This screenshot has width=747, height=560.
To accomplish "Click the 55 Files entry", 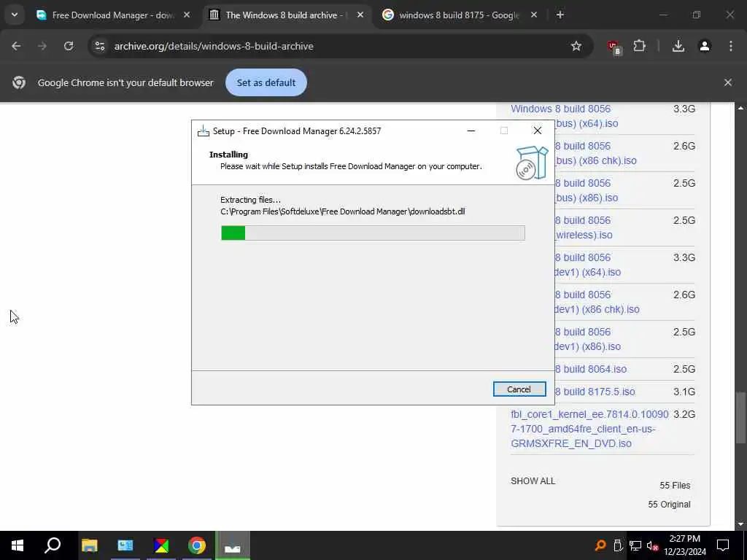I will click(x=675, y=485).
